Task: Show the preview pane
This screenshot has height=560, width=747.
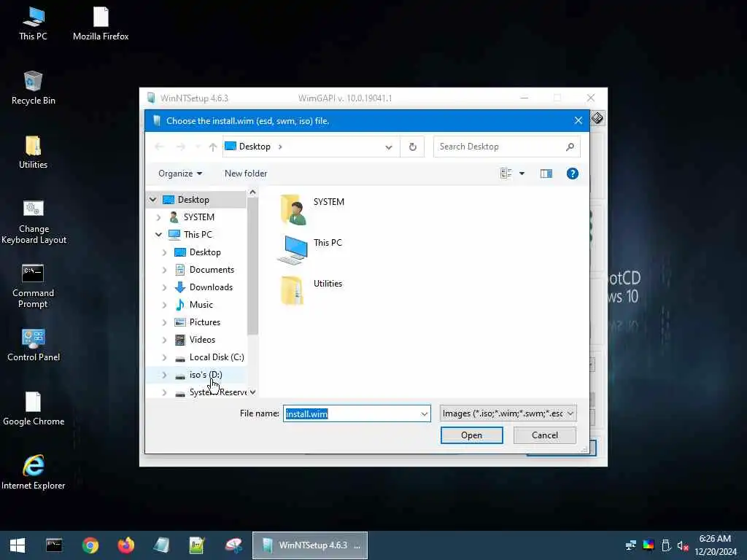Action: point(546,174)
